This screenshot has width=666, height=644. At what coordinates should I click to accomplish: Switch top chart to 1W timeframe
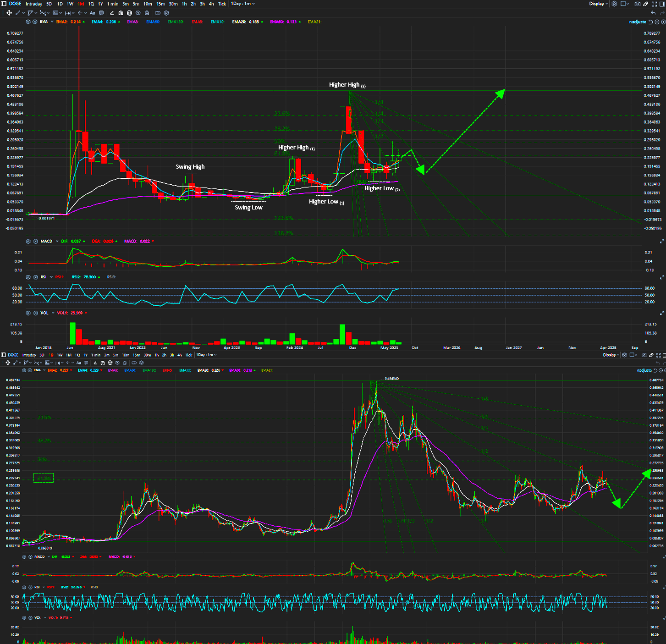pyautogui.click(x=70, y=4)
